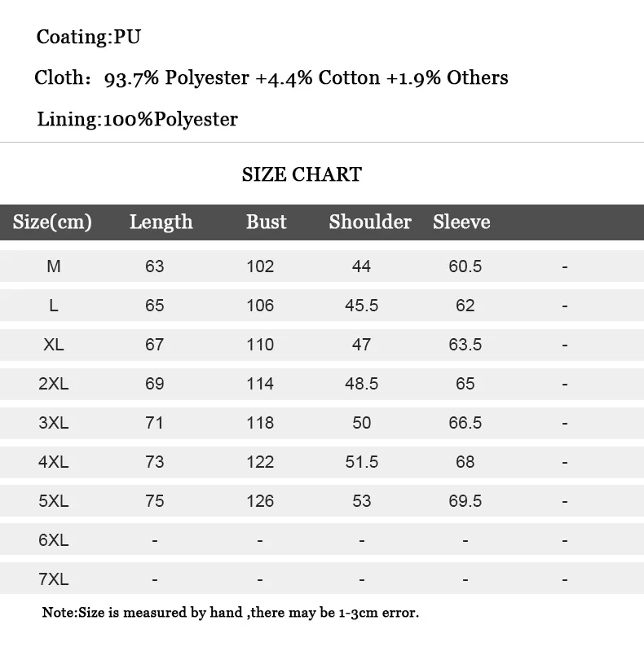
Task: Select the Lining:100%Polyester text
Action: tap(137, 120)
